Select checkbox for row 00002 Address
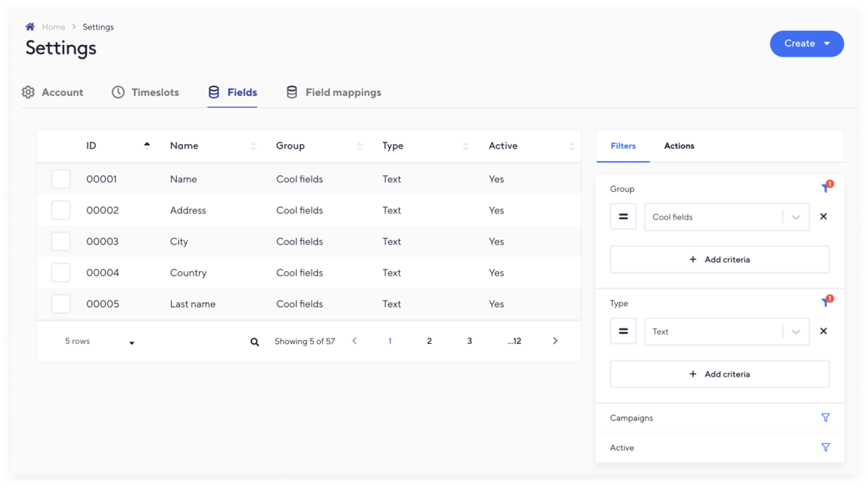868x488 pixels. click(x=61, y=210)
